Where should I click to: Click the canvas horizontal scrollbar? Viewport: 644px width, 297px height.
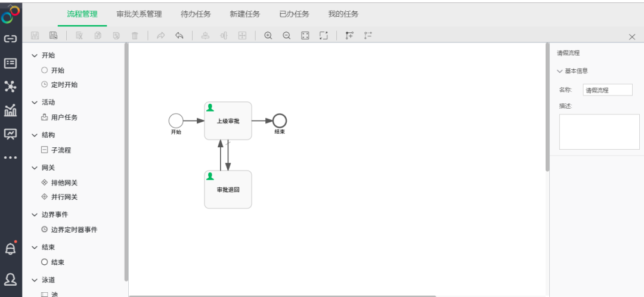tap(282, 296)
